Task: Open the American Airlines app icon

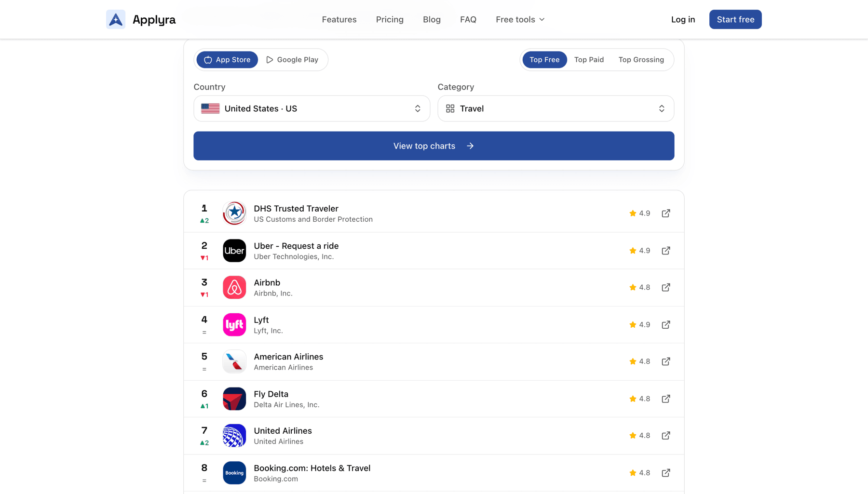Action: tap(234, 361)
